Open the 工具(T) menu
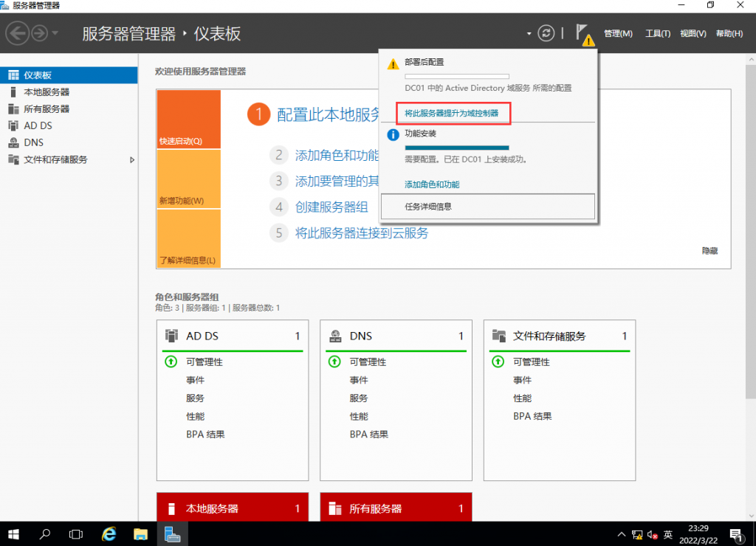The width and height of the screenshot is (756, 546). (x=658, y=33)
